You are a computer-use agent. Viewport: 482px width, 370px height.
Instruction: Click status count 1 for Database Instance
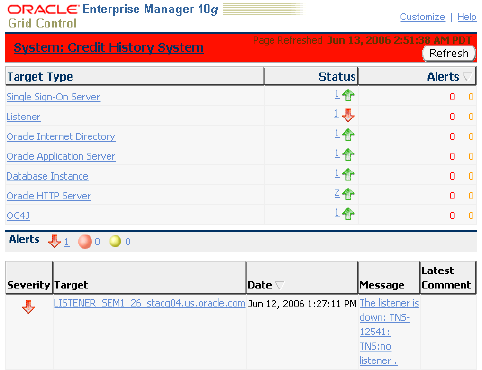337,173
